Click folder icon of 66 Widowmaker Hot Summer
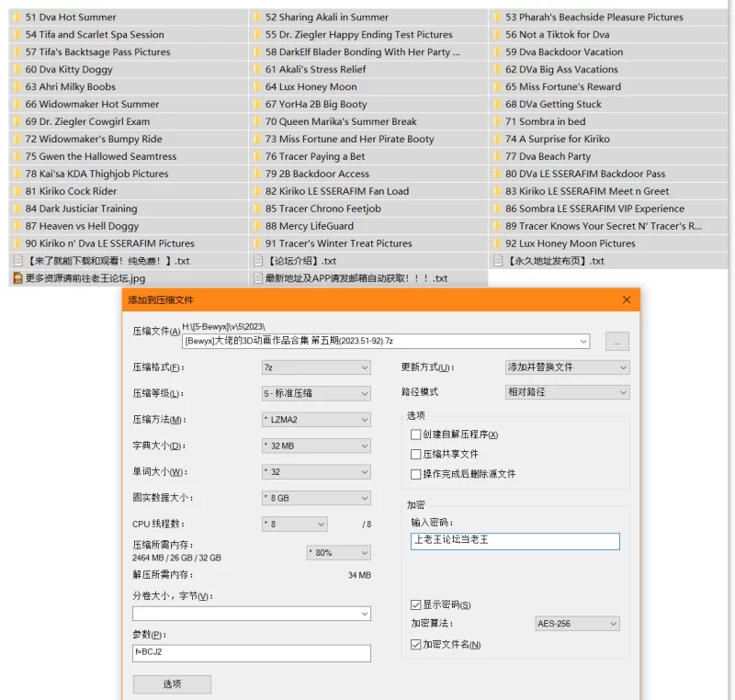The image size is (735, 700). click(x=17, y=104)
